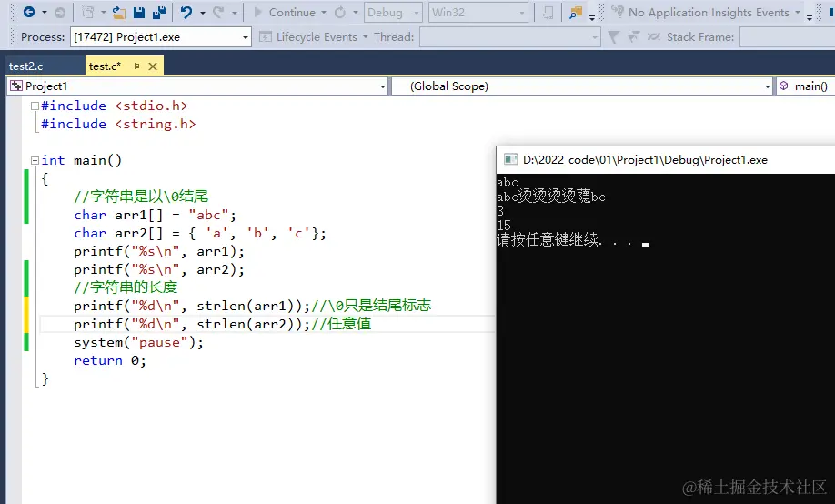This screenshot has width=835, height=504.
Task: Open the Win32 platform dropdown
Action: pyautogui.click(x=478, y=12)
